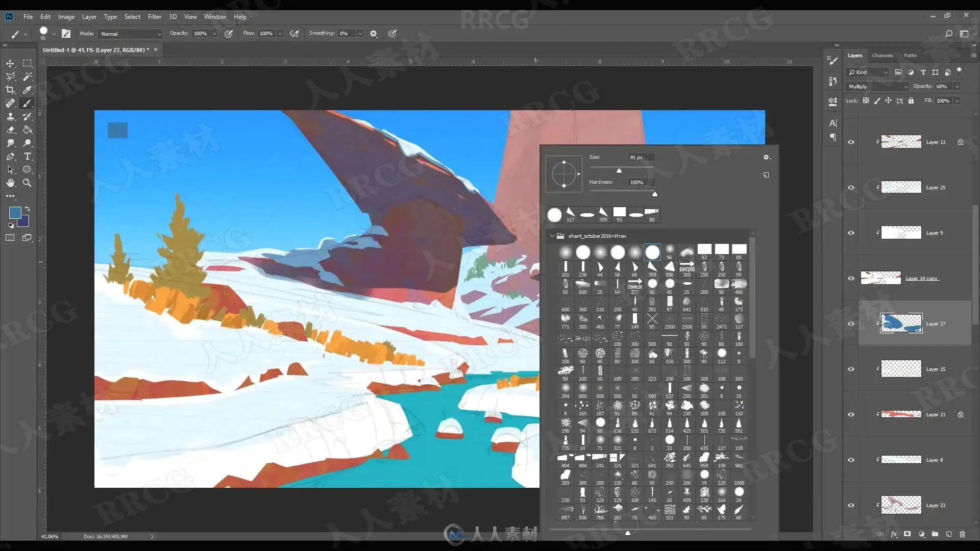Create new group folder icon
The height and width of the screenshot is (551, 980).
pyautogui.click(x=935, y=534)
